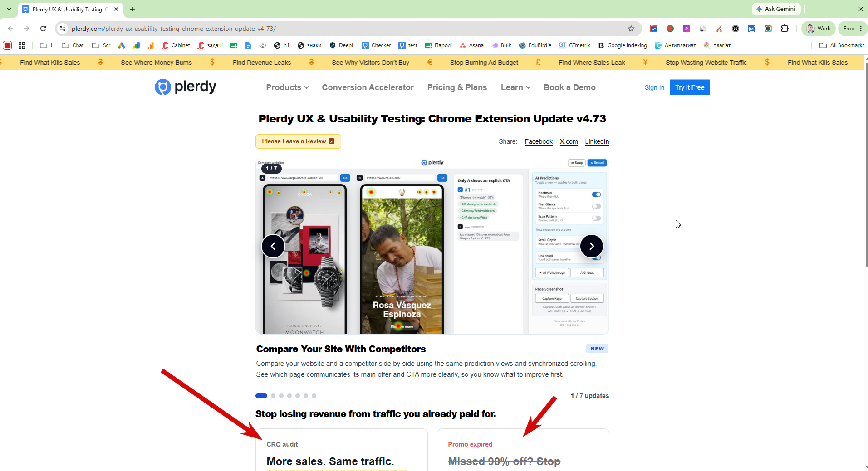Select the Plerdy UX & Usability Testing tab

point(70,10)
